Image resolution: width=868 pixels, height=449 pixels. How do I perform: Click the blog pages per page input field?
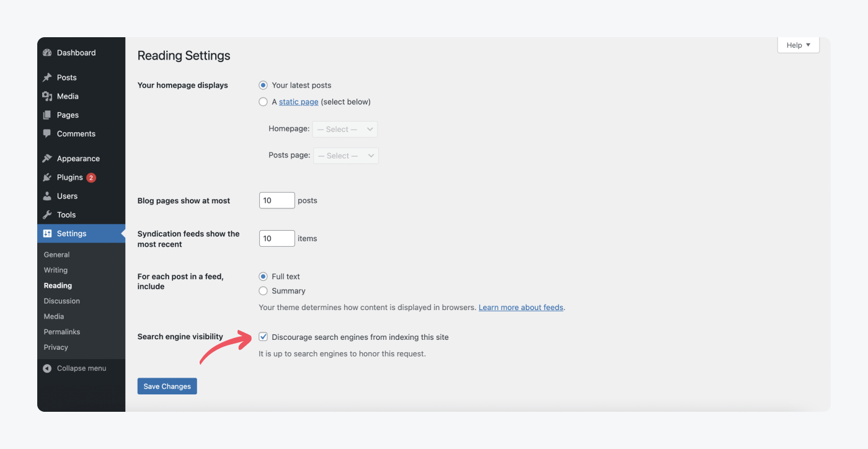[277, 200]
